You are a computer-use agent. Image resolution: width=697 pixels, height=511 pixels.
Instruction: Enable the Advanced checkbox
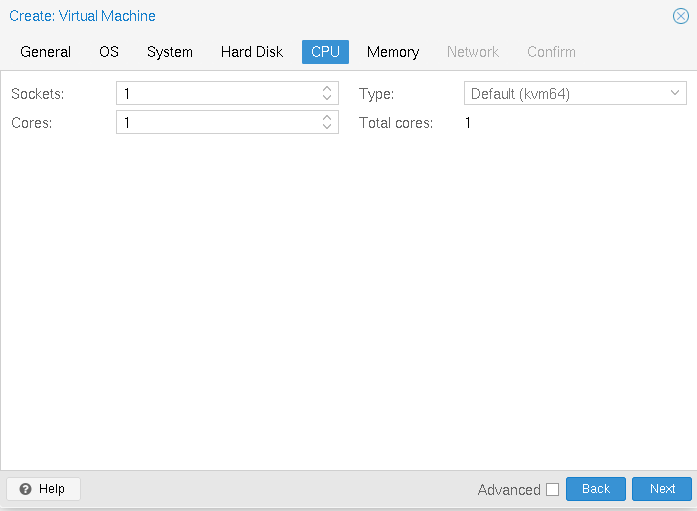[552, 489]
